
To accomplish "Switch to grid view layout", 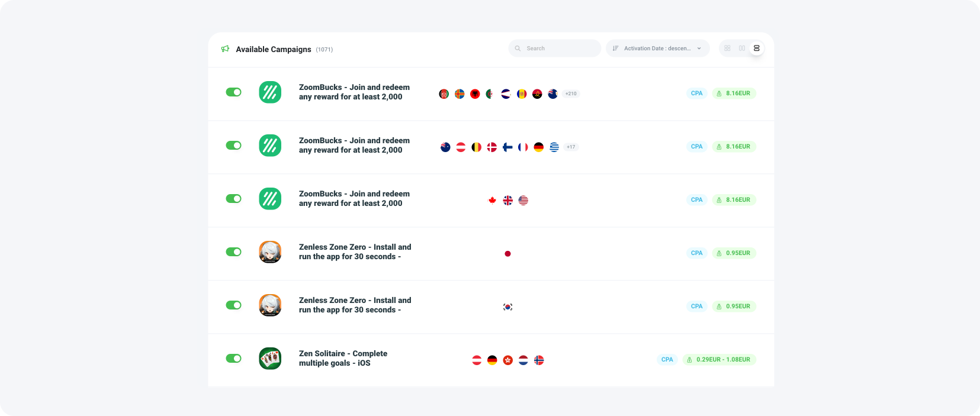I will [x=727, y=49].
